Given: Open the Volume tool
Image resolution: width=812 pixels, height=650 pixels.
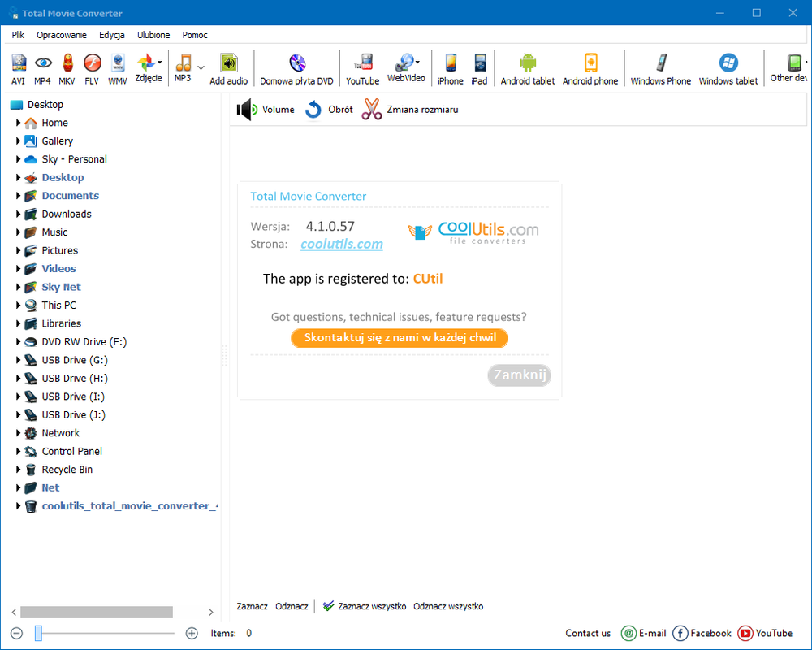Looking at the screenshot, I should [x=266, y=110].
